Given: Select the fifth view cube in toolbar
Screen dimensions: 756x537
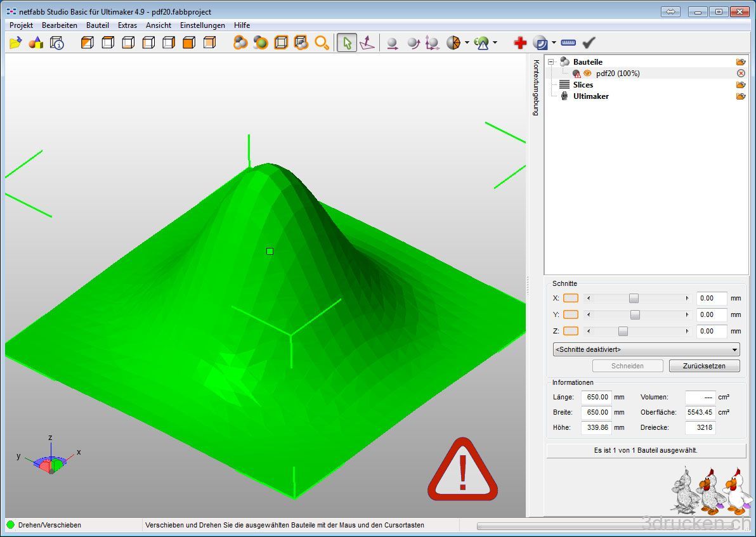Looking at the screenshot, I should (x=169, y=43).
